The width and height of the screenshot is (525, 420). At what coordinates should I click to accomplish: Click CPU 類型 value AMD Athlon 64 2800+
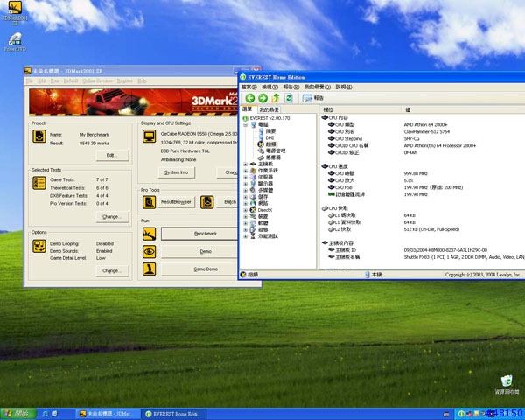coord(425,124)
